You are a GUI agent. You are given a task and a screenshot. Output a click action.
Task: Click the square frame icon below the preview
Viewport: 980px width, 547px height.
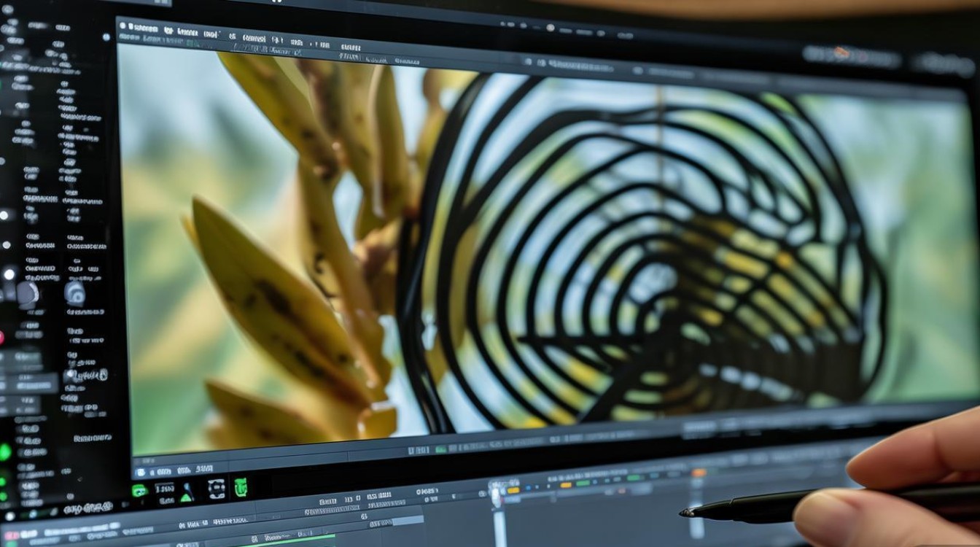coord(217,489)
